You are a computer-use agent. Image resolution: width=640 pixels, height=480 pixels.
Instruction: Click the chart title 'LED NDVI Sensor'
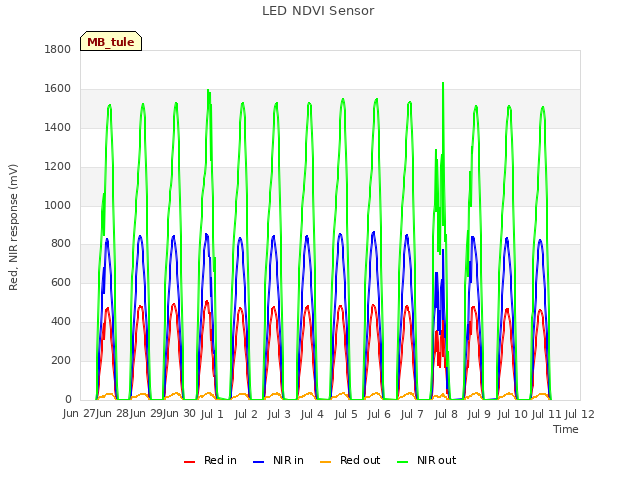click(x=318, y=11)
